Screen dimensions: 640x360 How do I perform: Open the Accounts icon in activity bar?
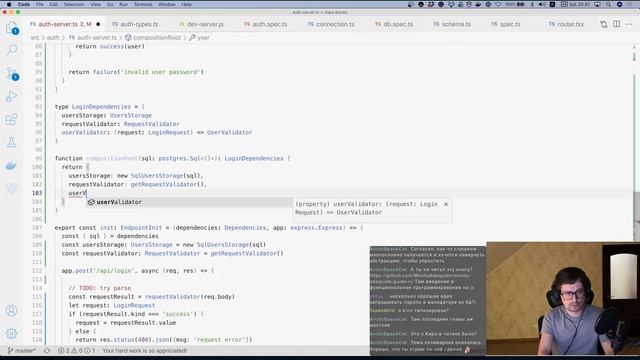click(11, 311)
